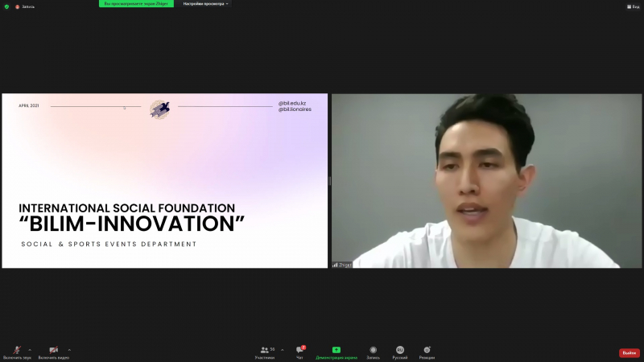Expand audio options arrow beside microphone

coord(30,350)
